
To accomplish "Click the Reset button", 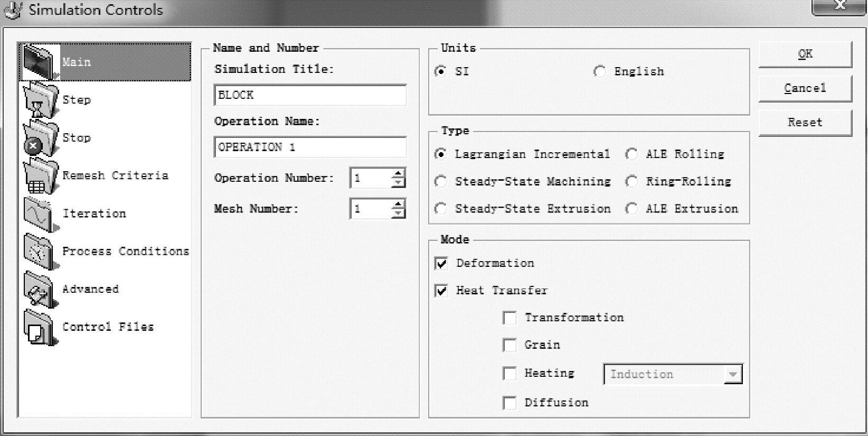I will click(x=805, y=123).
